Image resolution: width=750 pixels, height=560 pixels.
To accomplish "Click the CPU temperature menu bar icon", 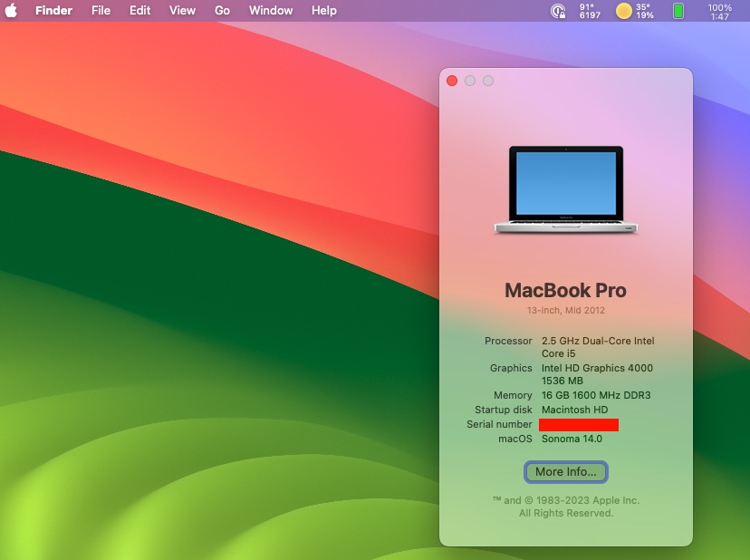I will pos(558,11).
